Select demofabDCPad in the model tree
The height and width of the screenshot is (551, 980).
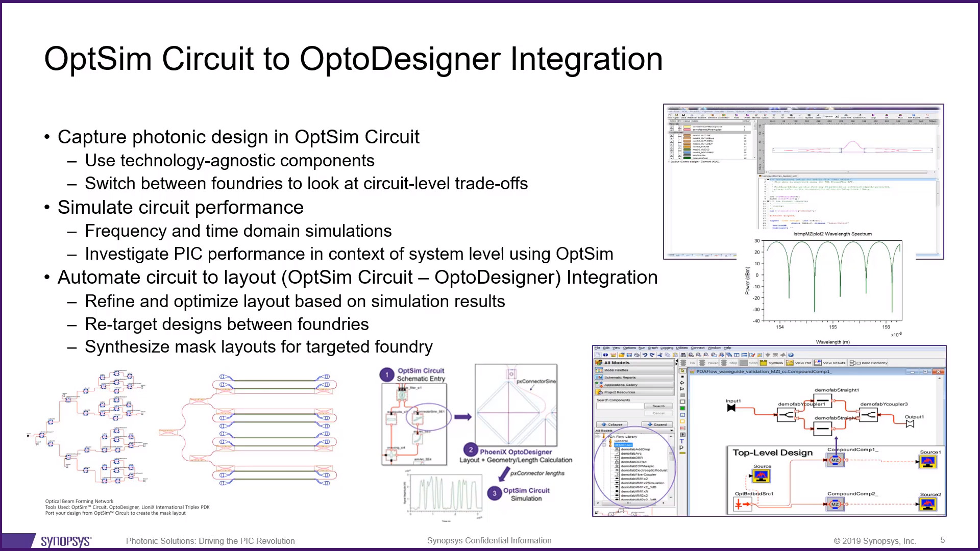[634, 462]
